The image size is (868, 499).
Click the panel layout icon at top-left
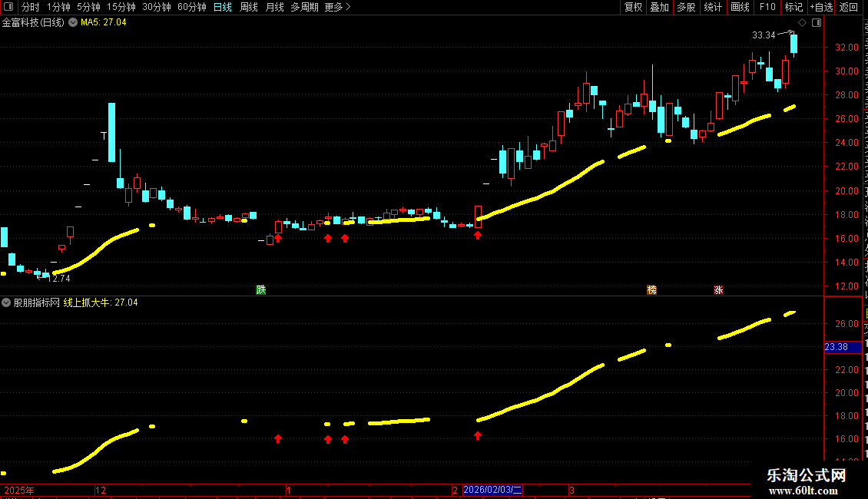pos(8,7)
